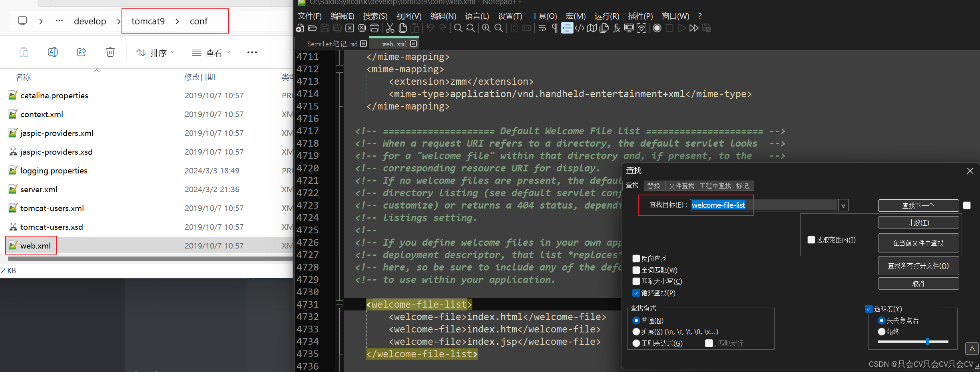Screen dimensions: 980x372
Task: Click the Delete trash icon in Explorer
Action: 110,52
